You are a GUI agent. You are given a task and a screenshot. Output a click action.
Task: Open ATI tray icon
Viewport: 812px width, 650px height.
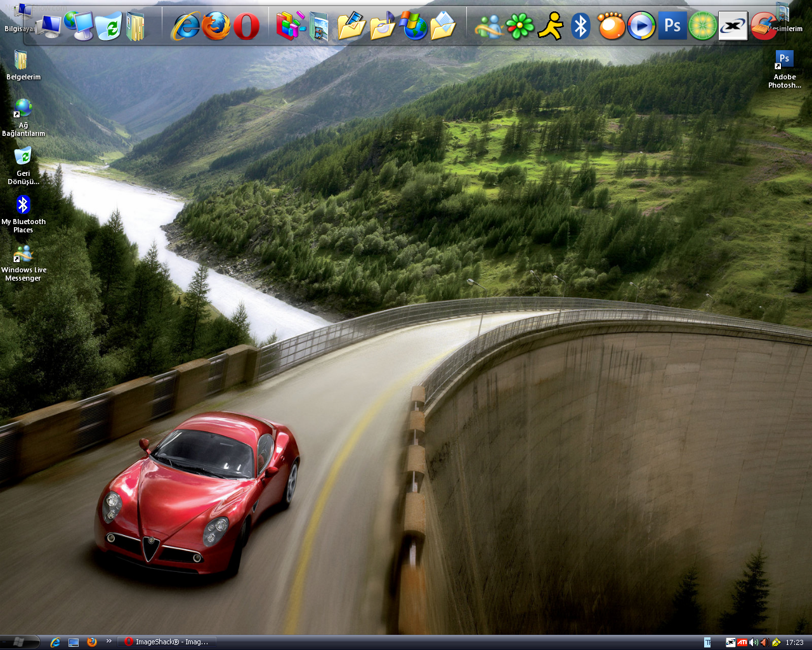[742, 642]
